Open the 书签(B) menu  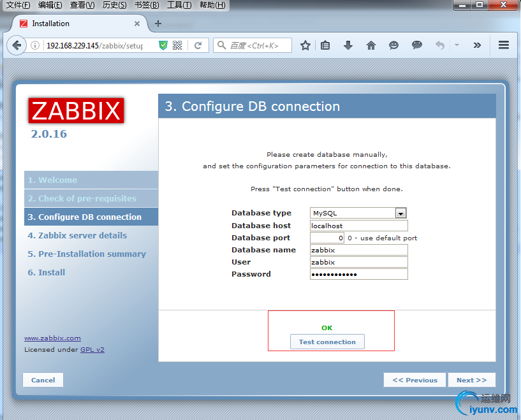click(x=147, y=5)
